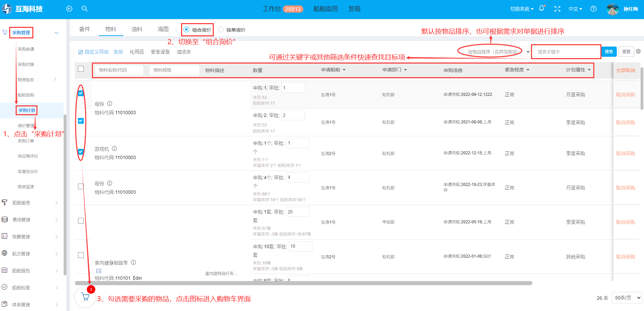Uncheck the 季度采购 row with 申购:2
The height and width of the screenshot is (311, 644).
pos(81,121)
